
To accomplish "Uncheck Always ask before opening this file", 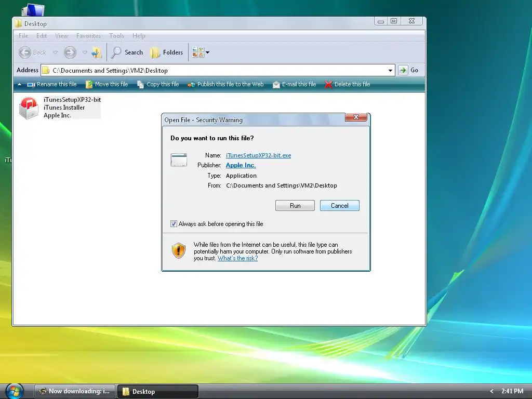I will click(174, 224).
